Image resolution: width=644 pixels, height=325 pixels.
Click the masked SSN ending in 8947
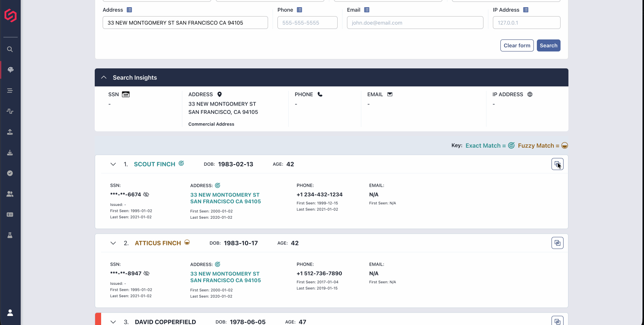[x=126, y=274]
